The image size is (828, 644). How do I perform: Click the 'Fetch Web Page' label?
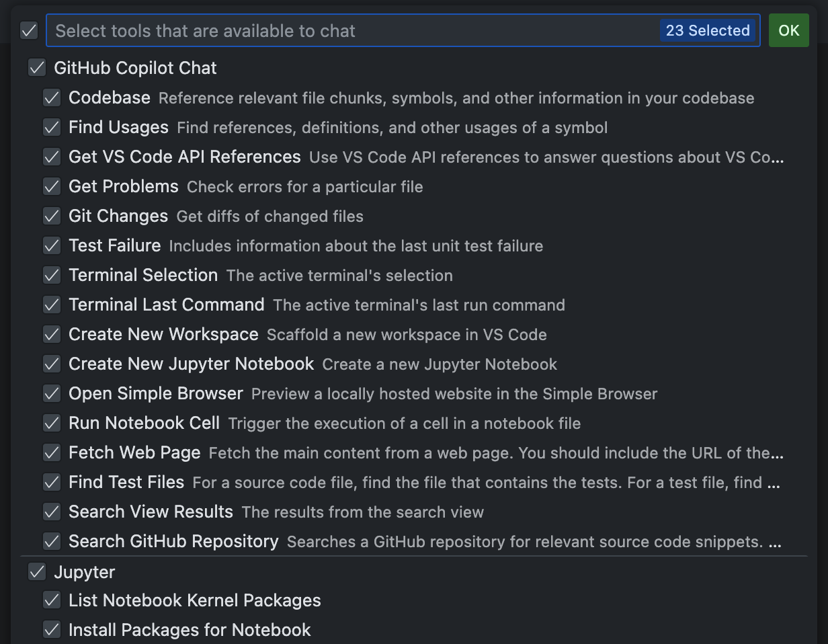pos(134,452)
